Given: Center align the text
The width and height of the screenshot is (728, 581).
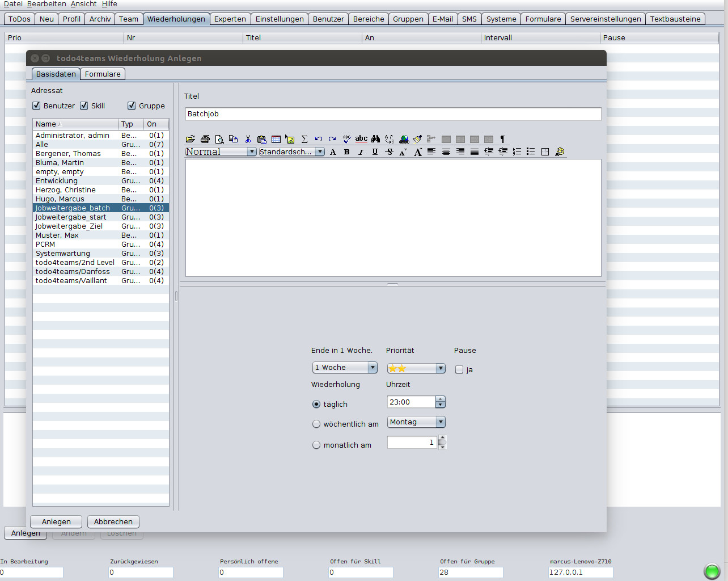Looking at the screenshot, I should tap(446, 151).
